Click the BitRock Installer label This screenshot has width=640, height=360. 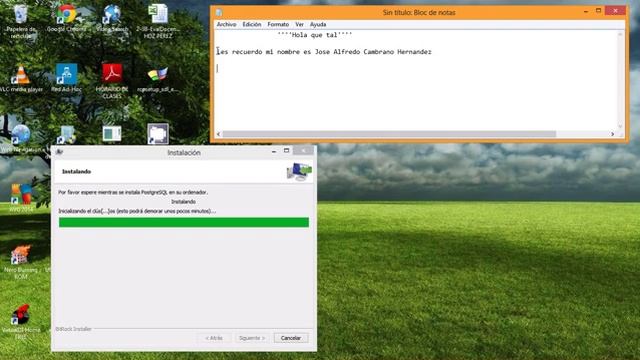pyautogui.click(x=73, y=329)
